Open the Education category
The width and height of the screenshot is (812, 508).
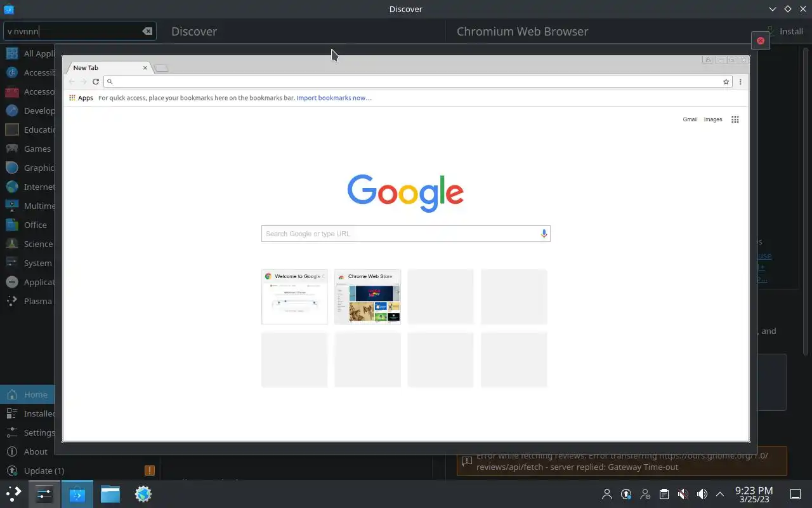(x=28, y=130)
